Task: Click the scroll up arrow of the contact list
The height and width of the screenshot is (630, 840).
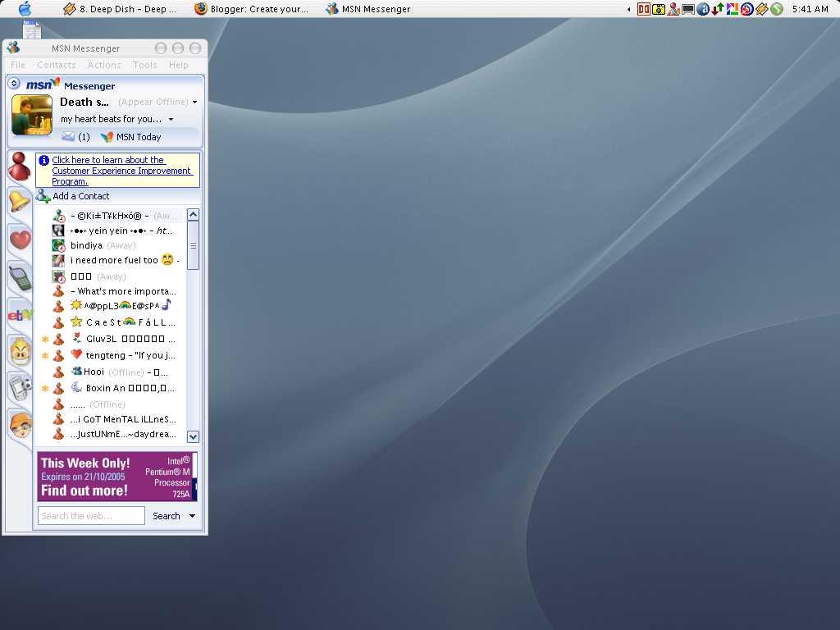Action: (193, 215)
